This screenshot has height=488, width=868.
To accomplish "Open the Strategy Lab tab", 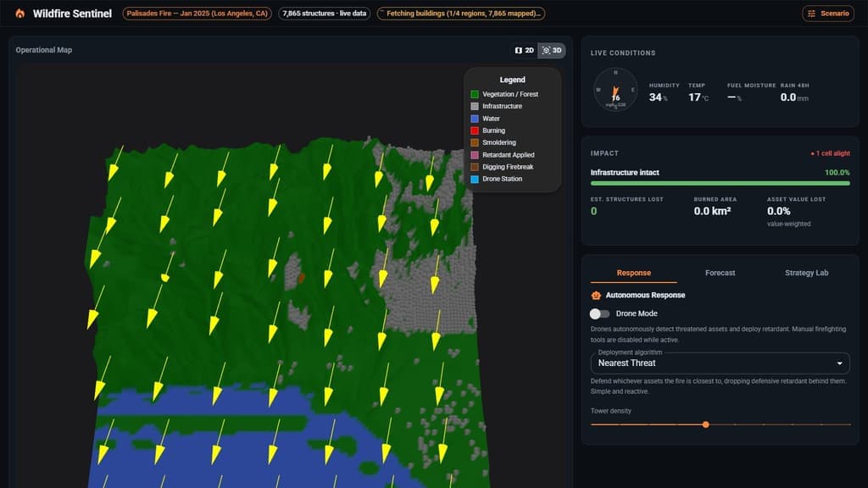I will click(x=806, y=273).
